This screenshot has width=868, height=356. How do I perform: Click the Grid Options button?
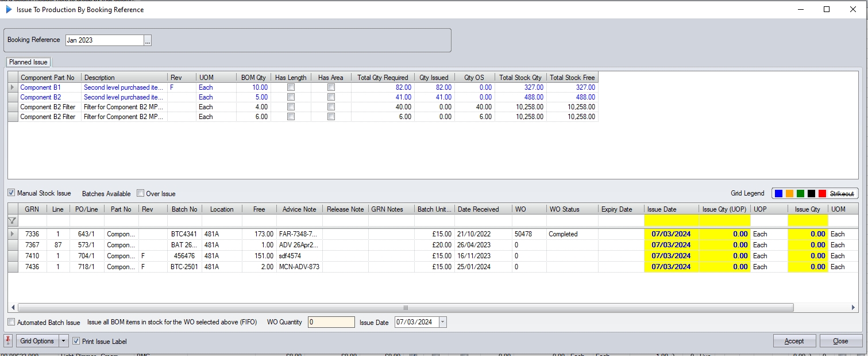point(37,341)
